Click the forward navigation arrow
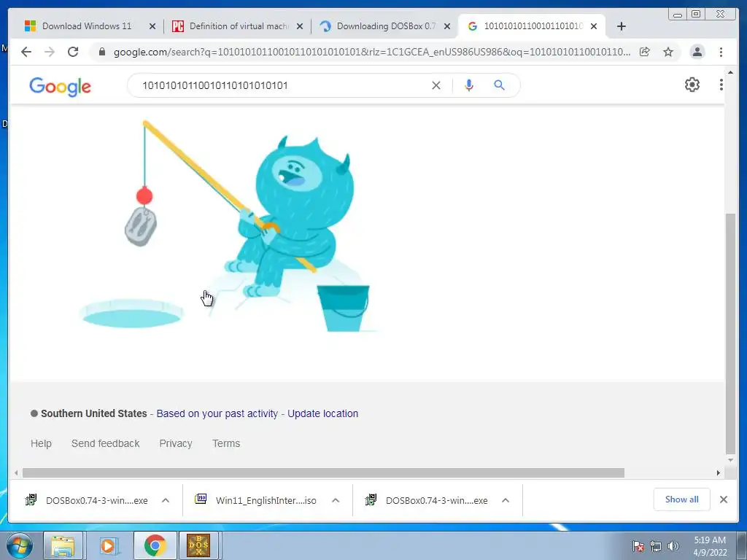 point(50,52)
